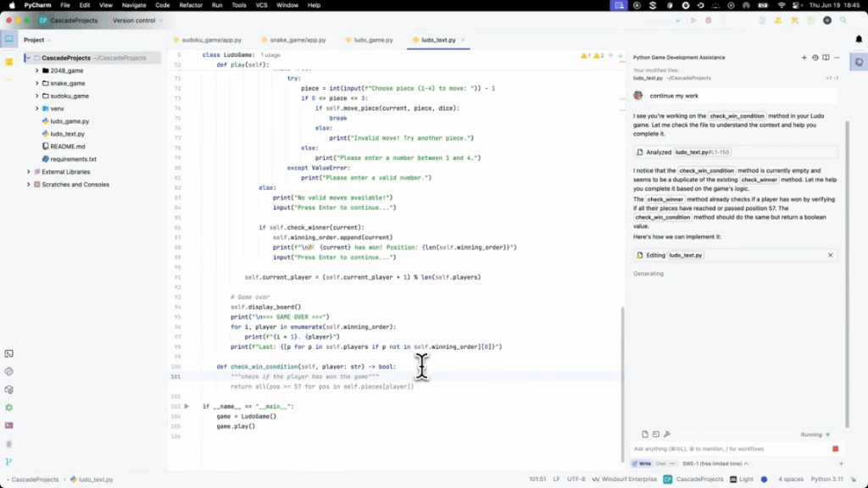The height and width of the screenshot is (488, 868).
Task: Click the terminal snippet icon above chat input
Action: [656, 435]
